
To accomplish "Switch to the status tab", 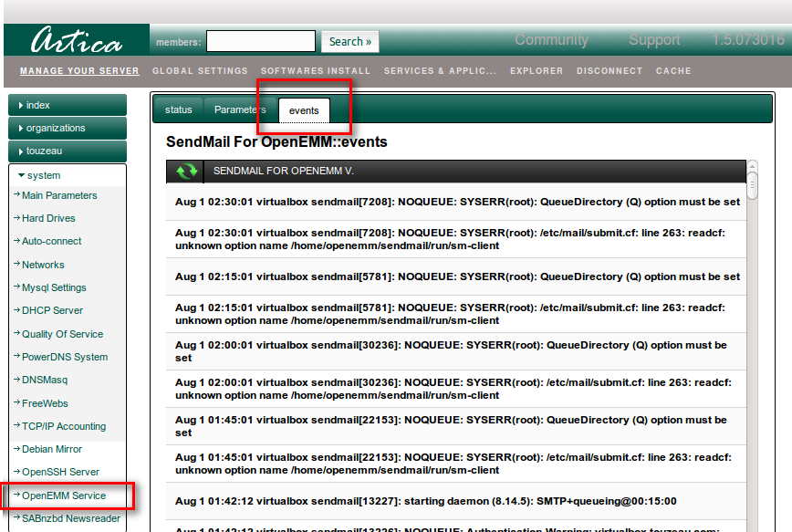I will [178, 110].
